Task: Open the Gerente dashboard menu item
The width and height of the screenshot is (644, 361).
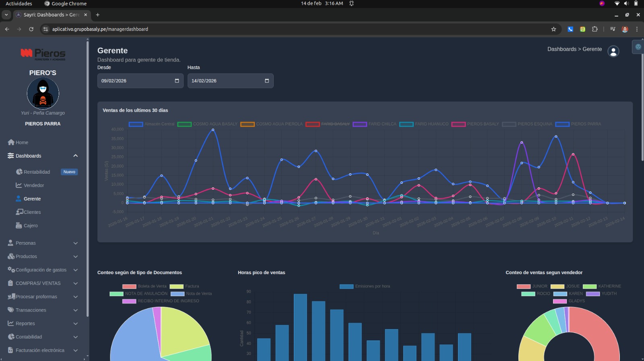Action: [32, 199]
